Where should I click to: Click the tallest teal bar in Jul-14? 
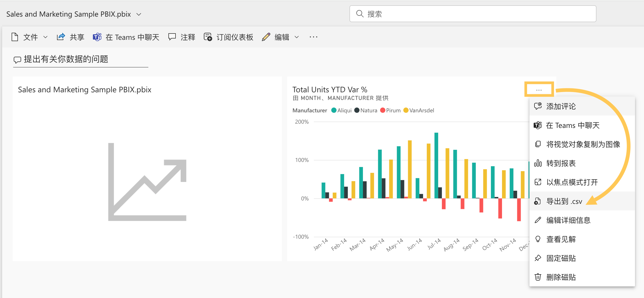[436, 165]
